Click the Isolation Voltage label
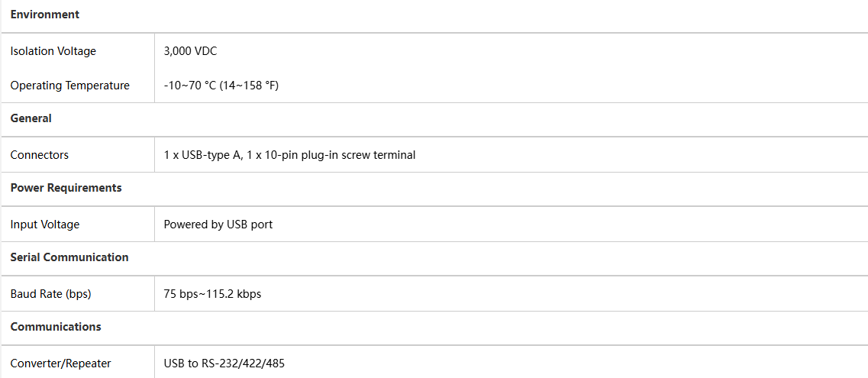Screen dimensions: 868x378 [x=53, y=51]
